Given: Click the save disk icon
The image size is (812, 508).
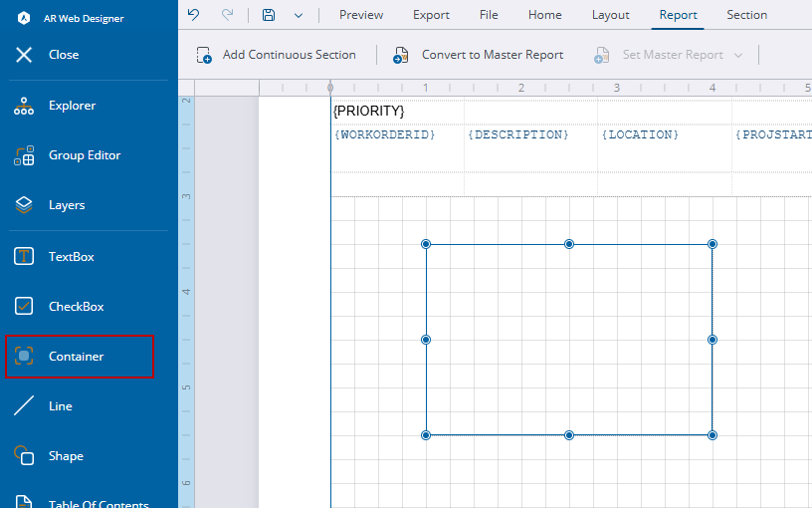Looking at the screenshot, I should tap(269, 15).
